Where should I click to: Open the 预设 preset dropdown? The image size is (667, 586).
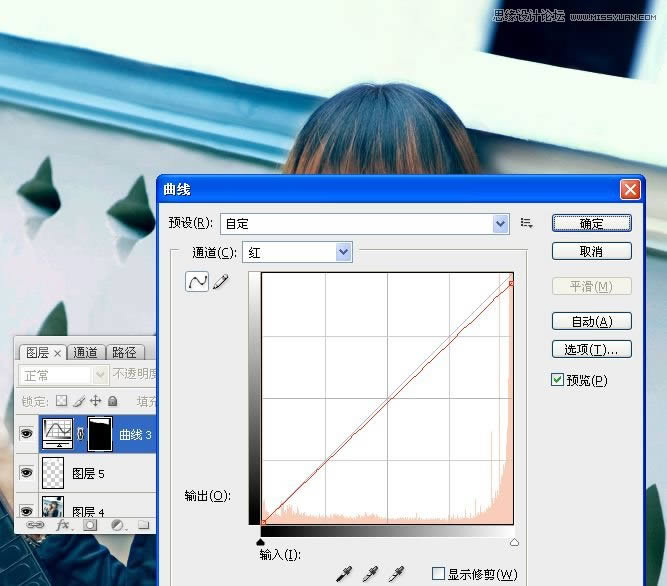501,224
